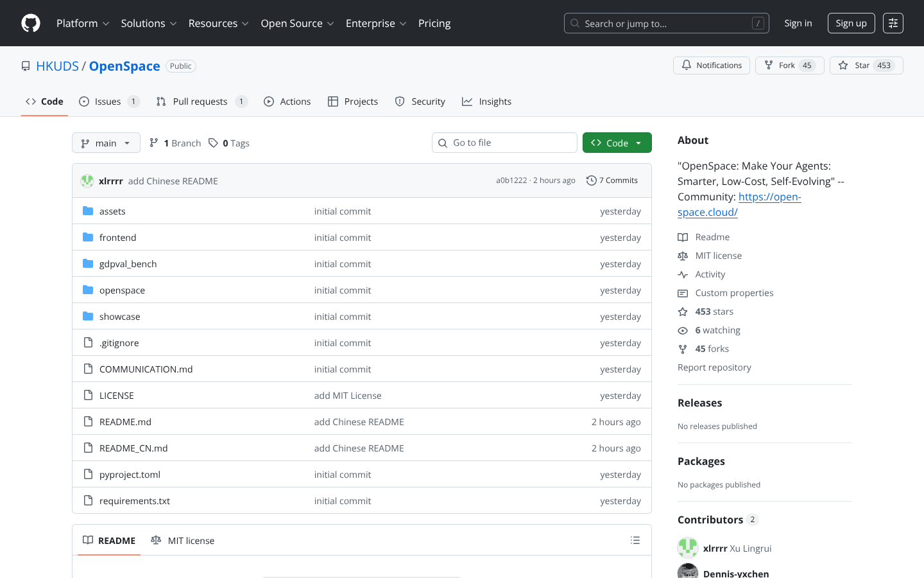This screenshot has height=578, width=924.
Task: Open the 0 Tags page
Action: (230, 143)
